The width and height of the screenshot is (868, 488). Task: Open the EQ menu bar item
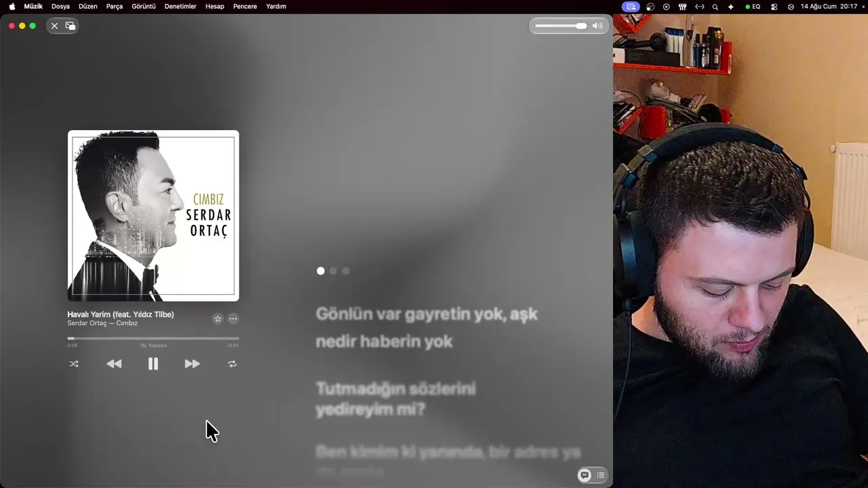[x=753, y=7]
